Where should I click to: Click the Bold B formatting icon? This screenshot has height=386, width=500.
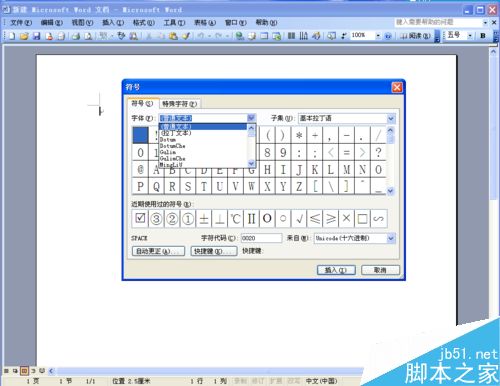coord(482,35)
